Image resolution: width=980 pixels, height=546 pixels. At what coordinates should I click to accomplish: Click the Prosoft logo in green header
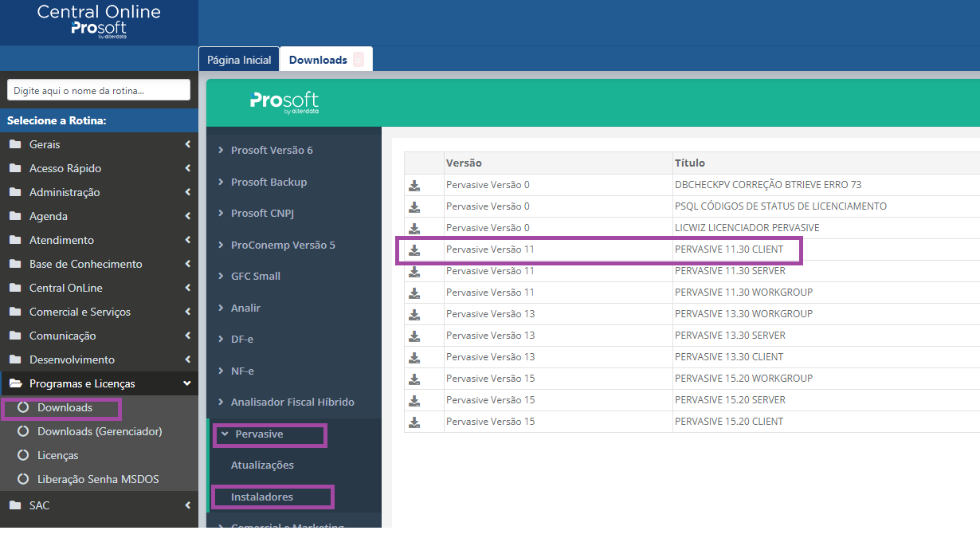tap(284, 103)
